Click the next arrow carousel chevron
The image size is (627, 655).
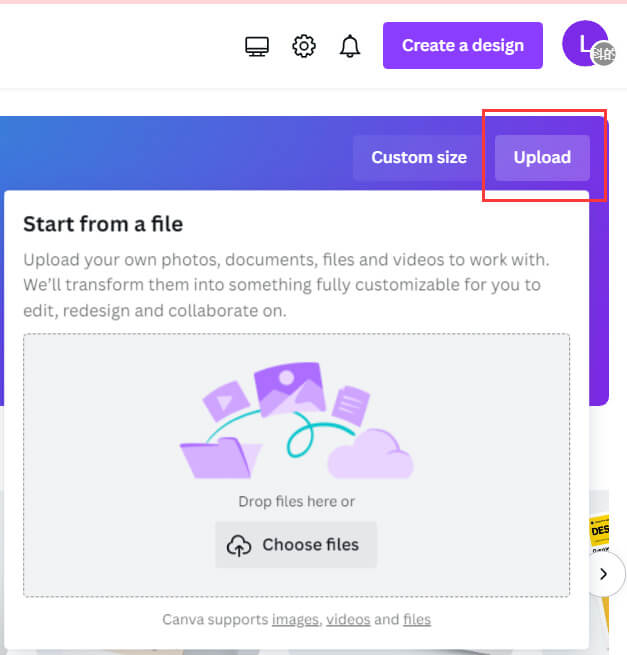pyautogui.click(x=604, y=574)
